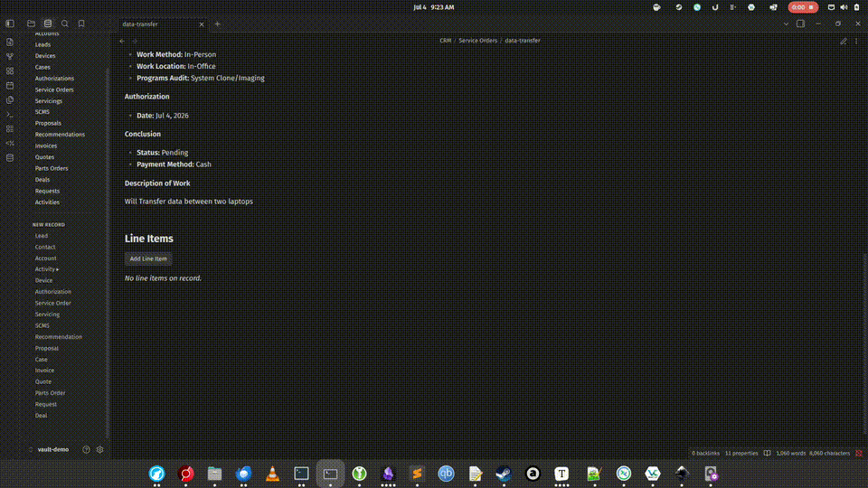Select the database icon in sidebar tabs

click(48, 23)
